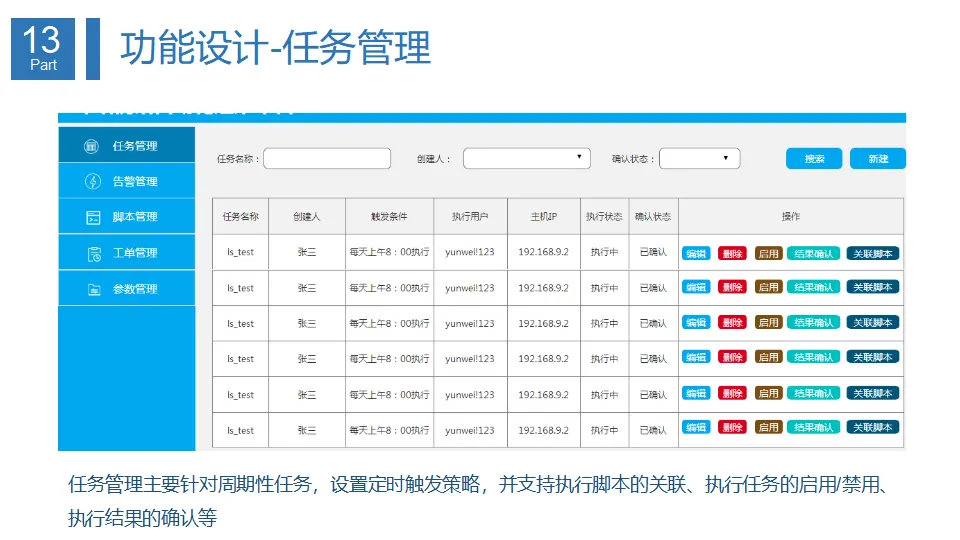
Task: Click 编辑 in the first row
Action: click(696, 253)
